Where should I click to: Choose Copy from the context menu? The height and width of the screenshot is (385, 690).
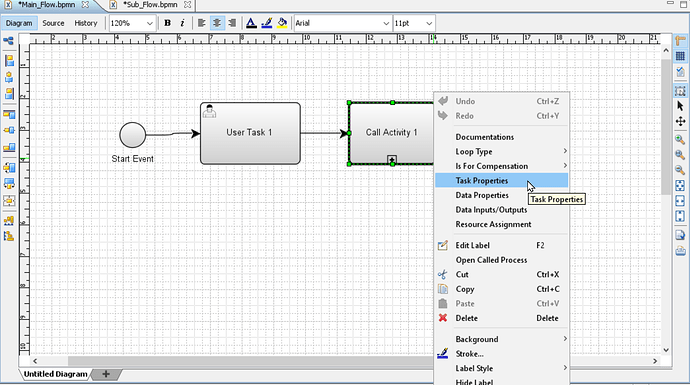click(502, 289)
